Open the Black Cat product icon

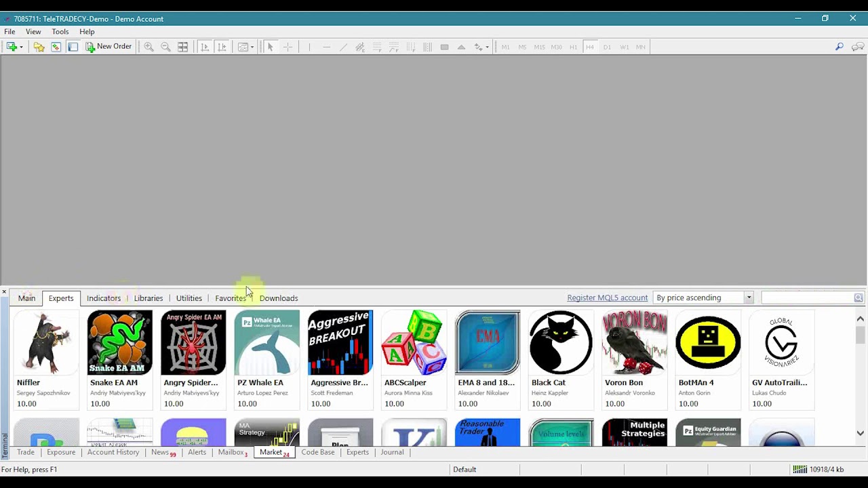[x=561, y=342]
